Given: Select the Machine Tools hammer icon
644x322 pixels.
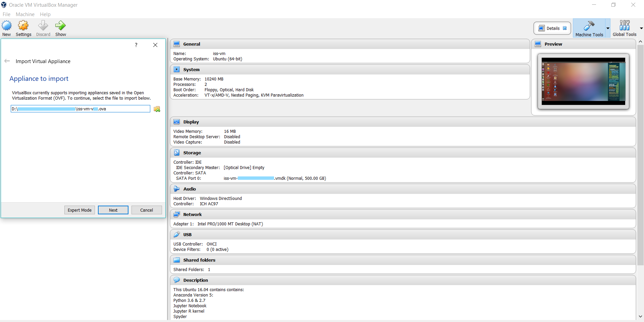Looking at the screenshot, I should 589,25.
